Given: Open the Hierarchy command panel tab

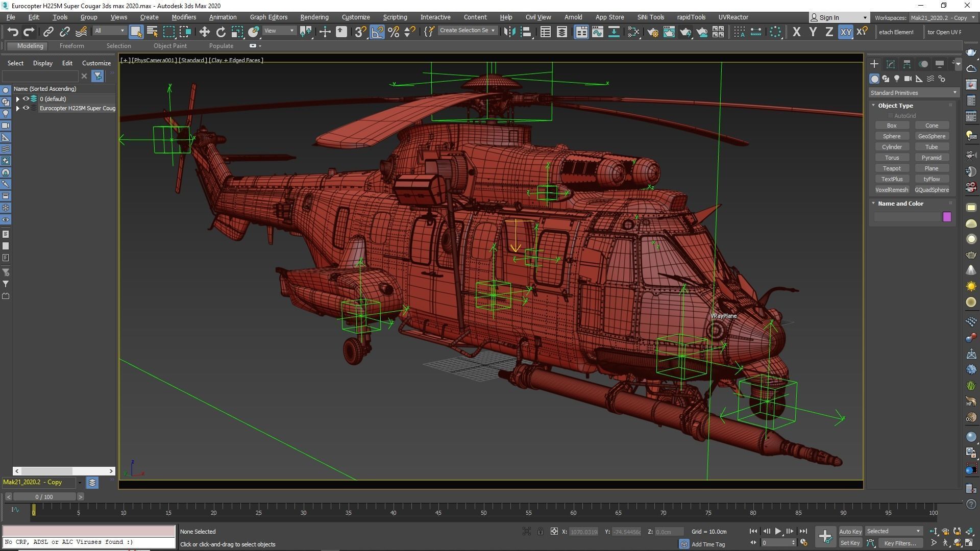Looking at the screenshot, I should [x=907, y=64].
